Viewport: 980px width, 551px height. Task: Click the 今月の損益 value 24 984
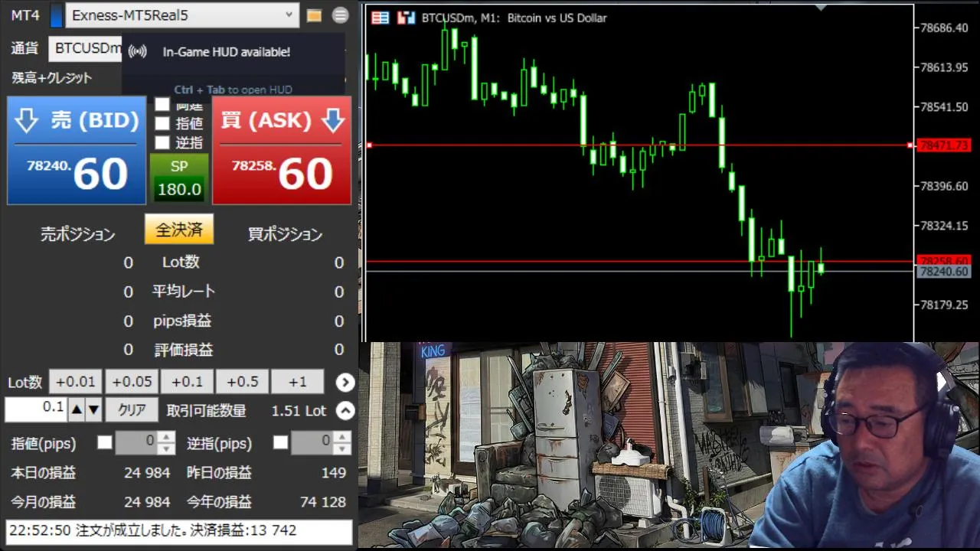click(x=147, y=503)
